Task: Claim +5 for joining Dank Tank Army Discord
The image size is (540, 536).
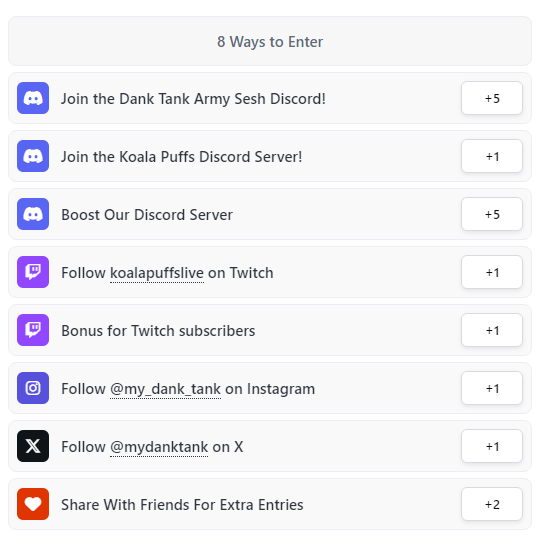Action: point(492,98)
